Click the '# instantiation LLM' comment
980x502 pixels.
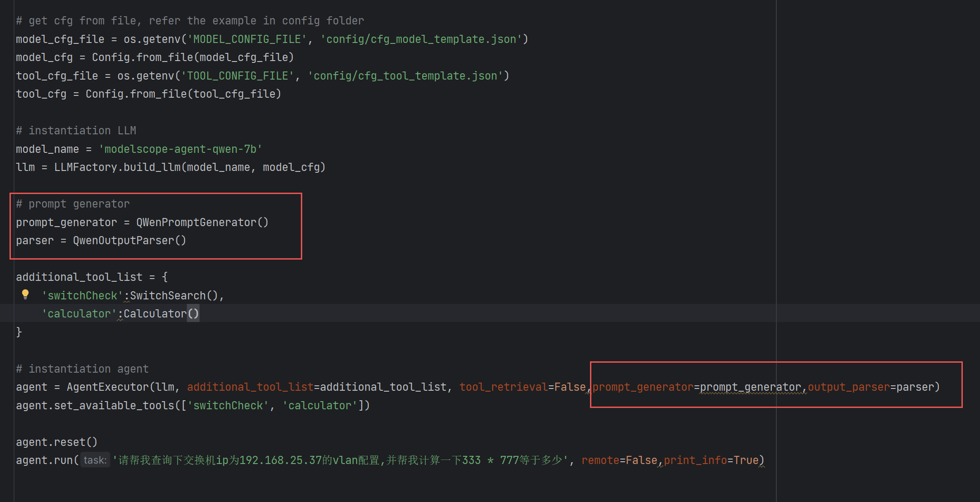(x=76, y=131)
